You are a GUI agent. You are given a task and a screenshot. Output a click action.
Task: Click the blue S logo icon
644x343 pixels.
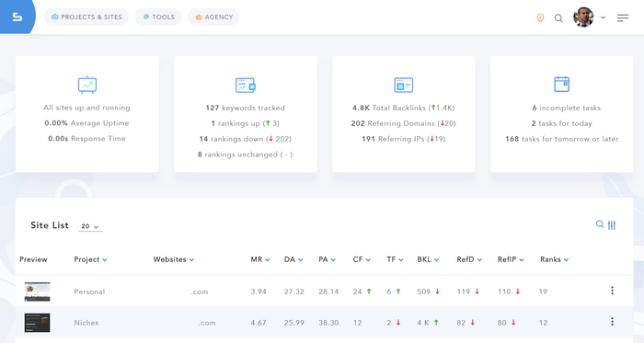(x=17, y=17)
